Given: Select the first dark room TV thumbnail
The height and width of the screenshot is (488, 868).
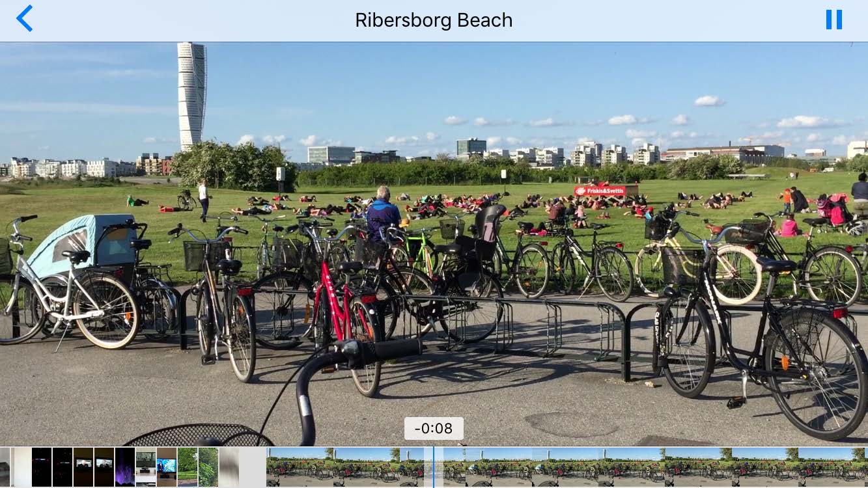Looking at the screenshot, I should click(83, 467).
